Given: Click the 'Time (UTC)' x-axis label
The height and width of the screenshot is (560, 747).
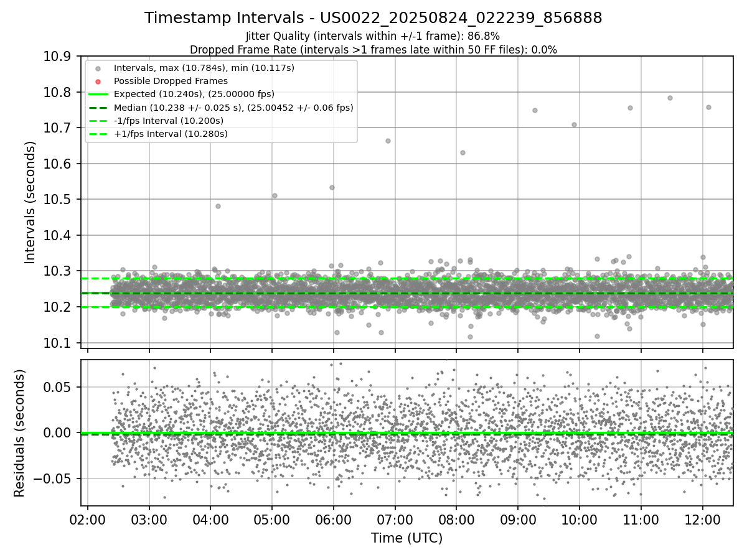Looking at the screenshot, I should click(x=406, y=538).
